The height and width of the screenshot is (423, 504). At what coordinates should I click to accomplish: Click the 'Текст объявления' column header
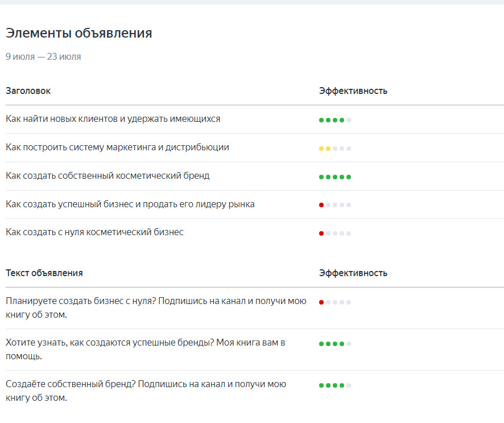44,273
